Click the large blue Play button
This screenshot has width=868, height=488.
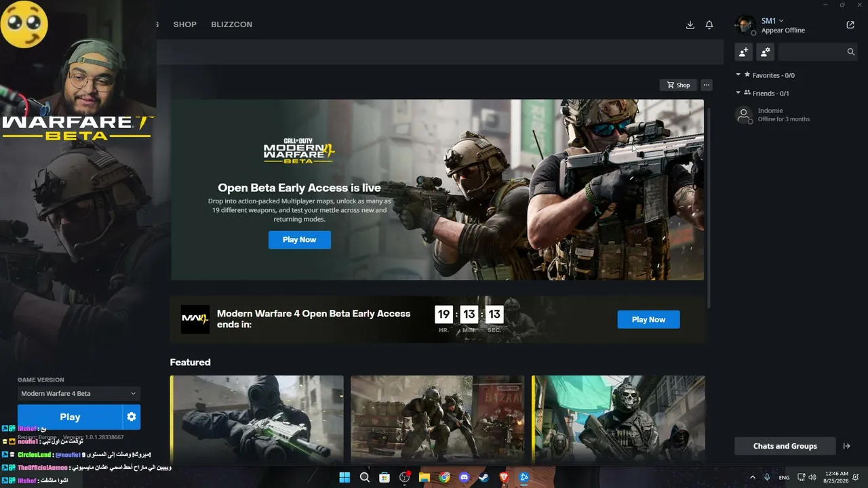click(70, 417)
